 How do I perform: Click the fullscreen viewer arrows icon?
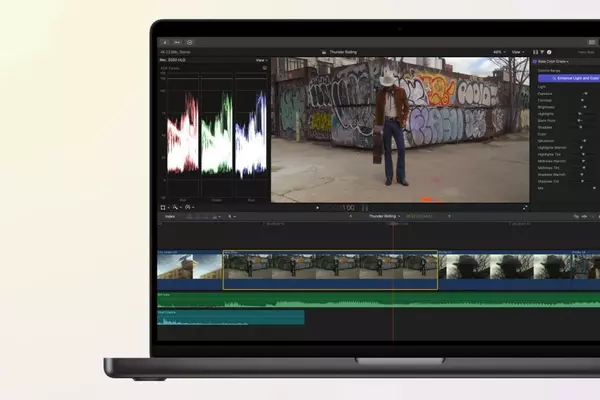click(x=525, y=208)
